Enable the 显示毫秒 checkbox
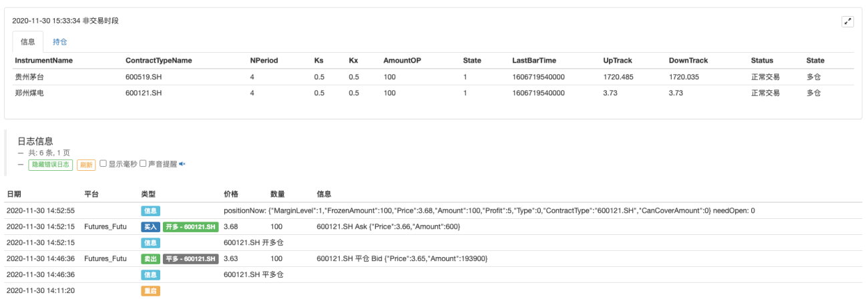 tap(103, 164)
